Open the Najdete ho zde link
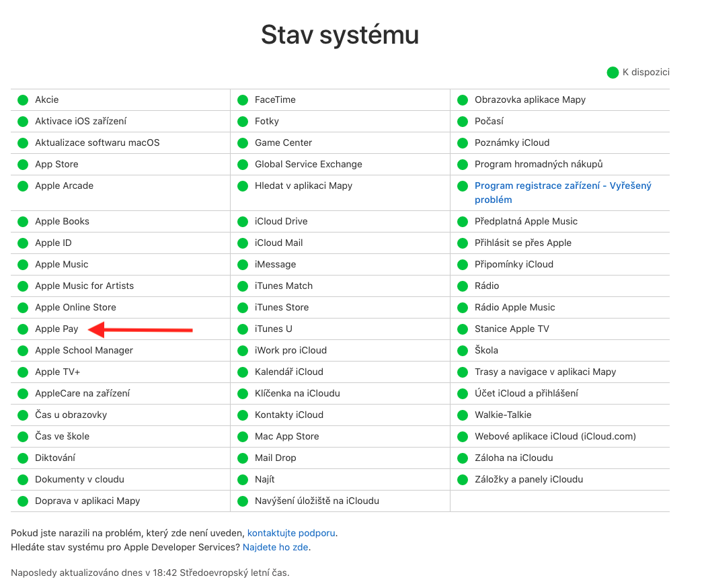This screenshot has width=704, height=588. tap(275, 547)
